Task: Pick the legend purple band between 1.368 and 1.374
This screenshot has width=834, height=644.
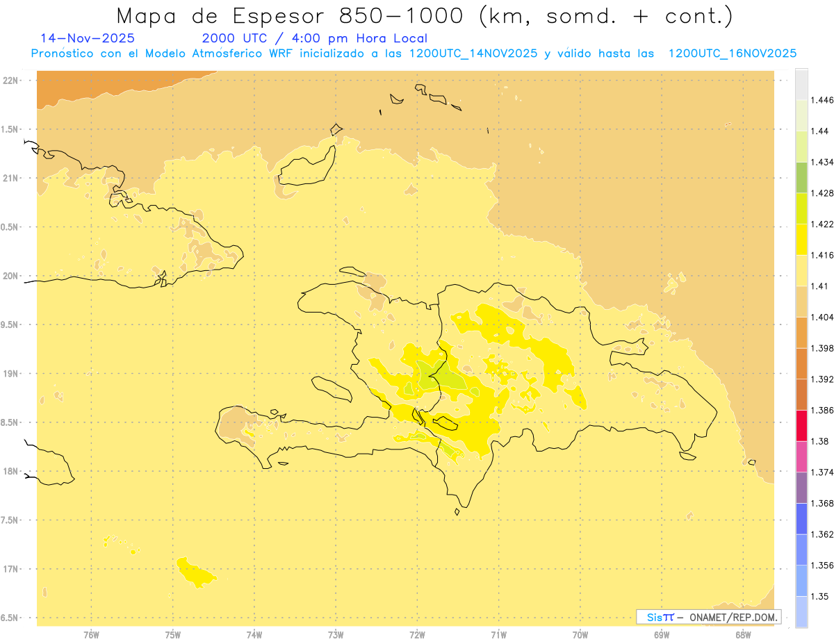Action: (x=801, y=487)
